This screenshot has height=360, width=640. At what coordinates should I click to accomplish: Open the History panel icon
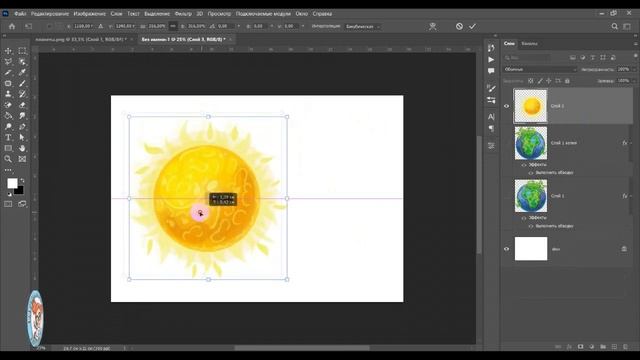(x=491, y=48)
